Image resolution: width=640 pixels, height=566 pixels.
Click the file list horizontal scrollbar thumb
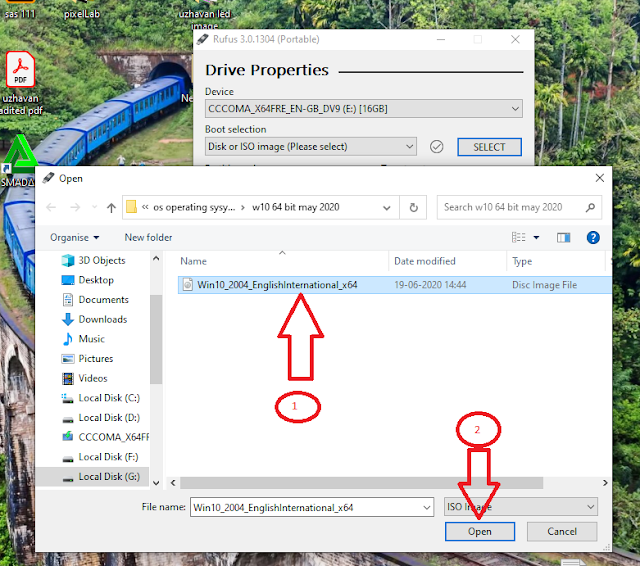click(361, 483)
